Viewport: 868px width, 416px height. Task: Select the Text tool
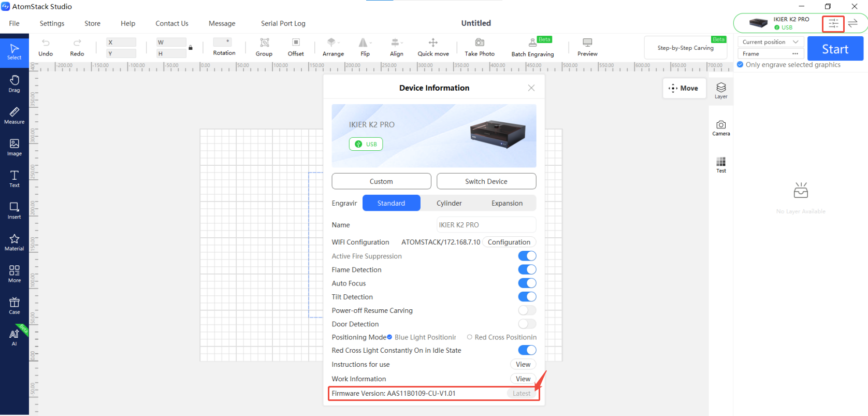pos(15,178)
